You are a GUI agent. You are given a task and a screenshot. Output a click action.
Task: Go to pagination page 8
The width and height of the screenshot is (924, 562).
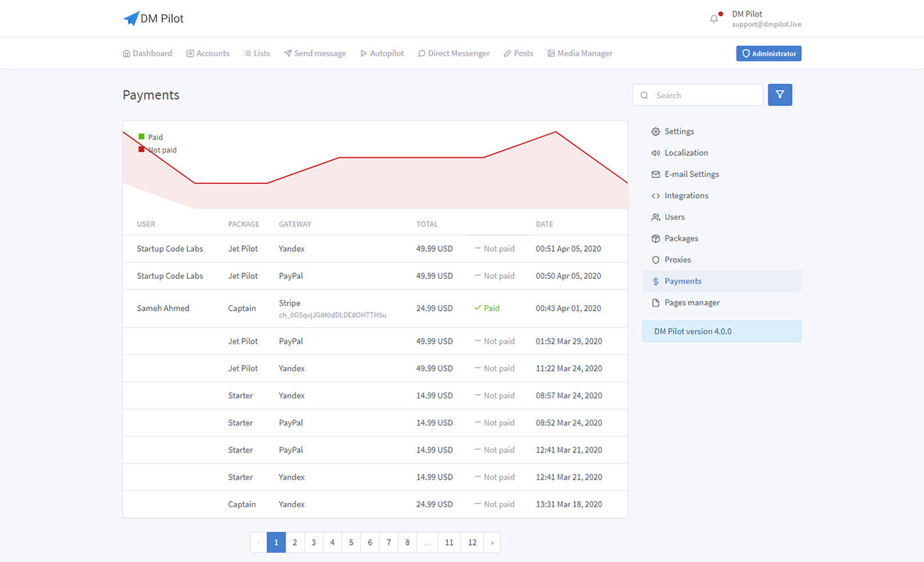[x=407, y=543]
